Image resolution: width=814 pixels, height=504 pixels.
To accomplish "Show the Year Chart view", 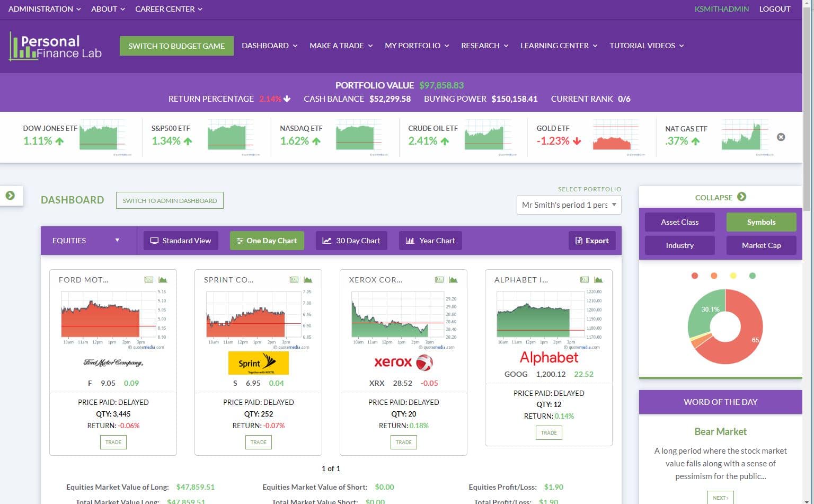I will pyautogui.click(x=430, y=241).
